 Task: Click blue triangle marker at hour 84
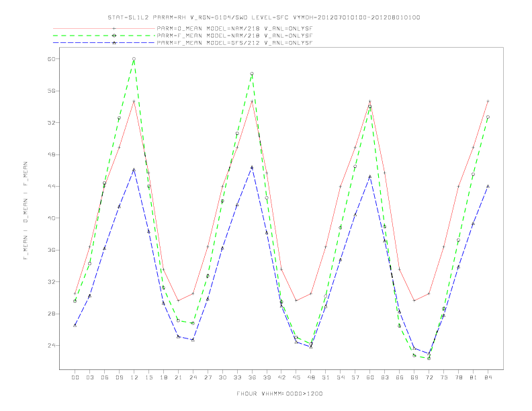(x=488, y=186)
